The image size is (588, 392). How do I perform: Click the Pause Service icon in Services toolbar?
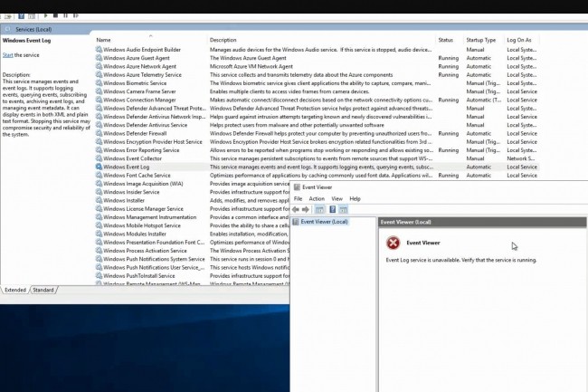(66, 15)
